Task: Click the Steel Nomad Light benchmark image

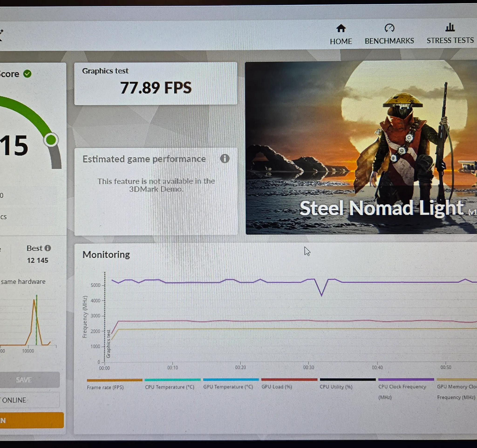Action: [361, 148]
